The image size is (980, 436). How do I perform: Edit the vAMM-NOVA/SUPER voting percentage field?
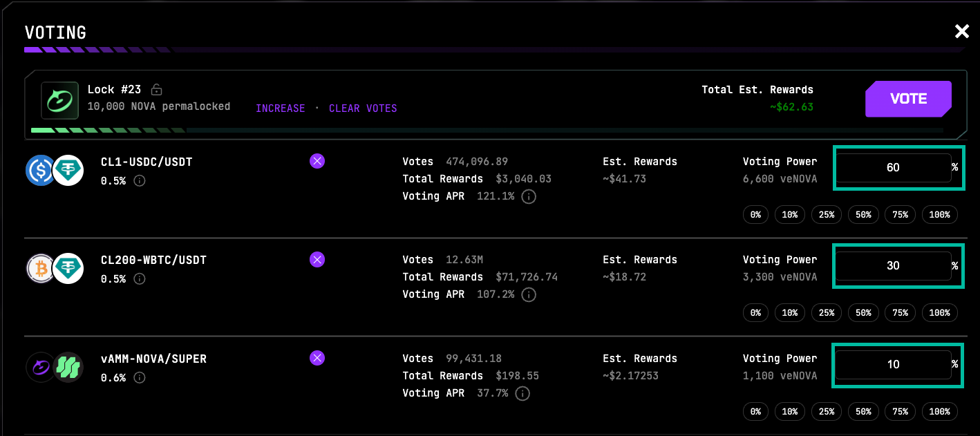893,364
